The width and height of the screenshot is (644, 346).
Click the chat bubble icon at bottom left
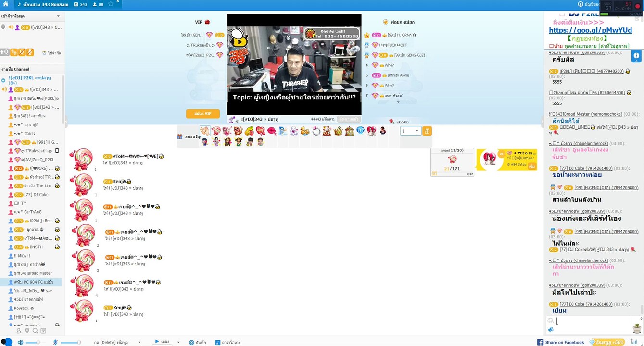[6, 342]
